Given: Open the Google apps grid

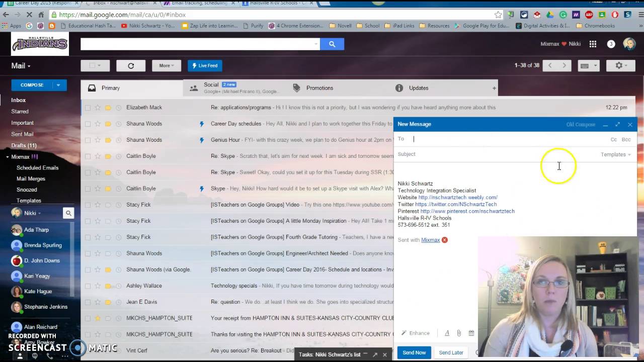Looking at the screenshot, I should (593, 44).
